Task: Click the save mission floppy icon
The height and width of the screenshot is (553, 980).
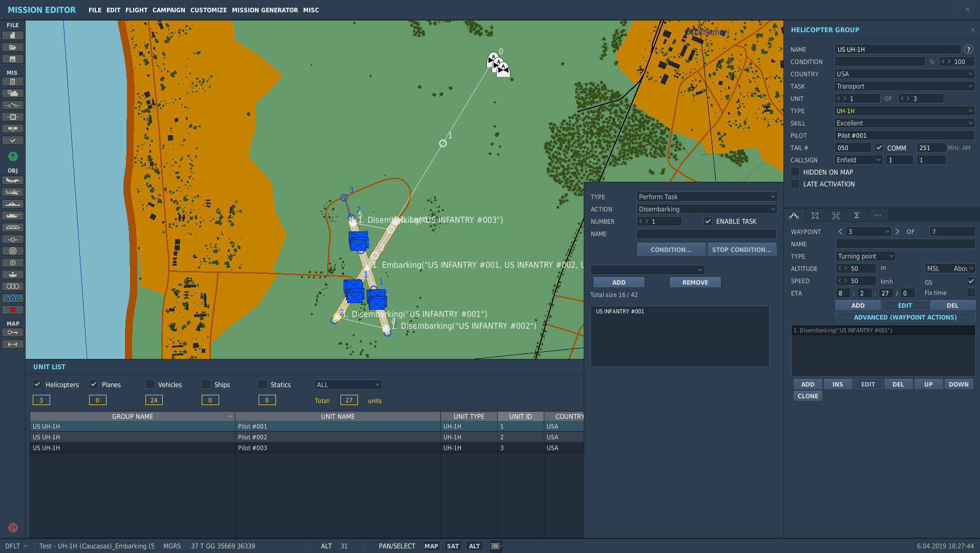Action: click(x=13, y=59)
